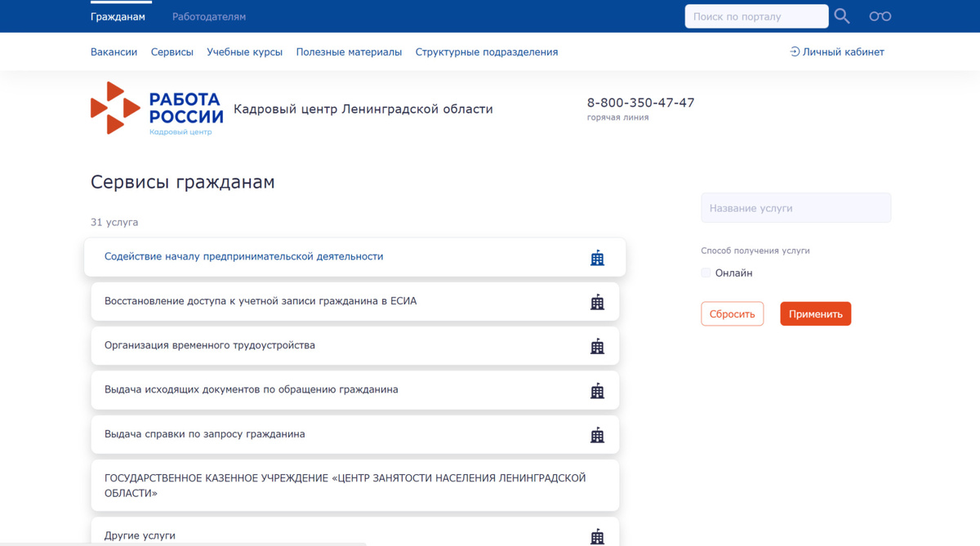Open Выдача исходящих документов по обращению service
980x546 pixels.
(355, 390)
